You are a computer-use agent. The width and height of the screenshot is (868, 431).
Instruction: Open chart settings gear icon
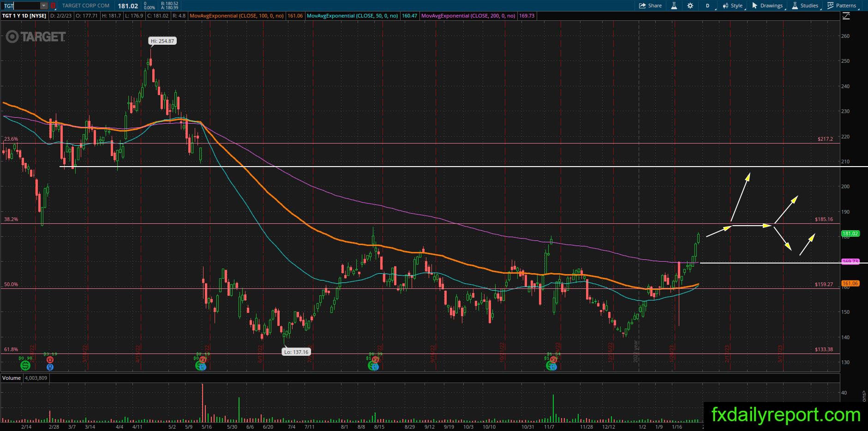690,6
